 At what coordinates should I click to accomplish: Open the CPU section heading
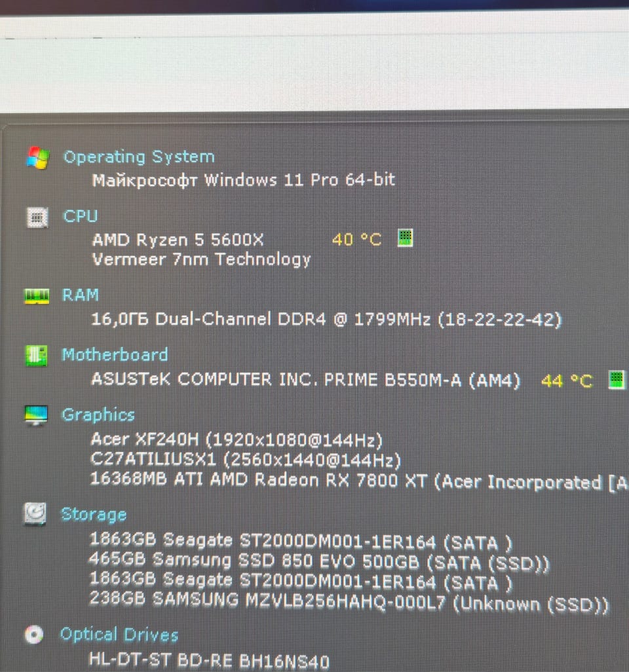coord(81,216)
